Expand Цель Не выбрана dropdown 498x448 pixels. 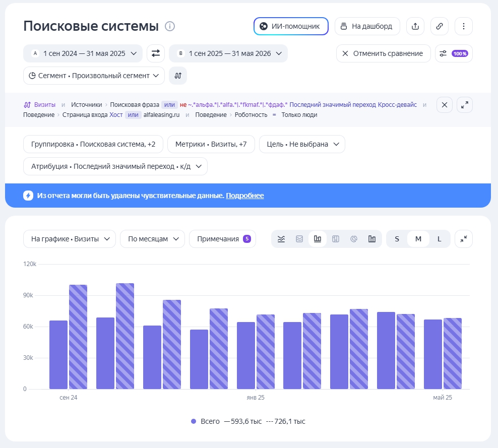tap(302, 144)
